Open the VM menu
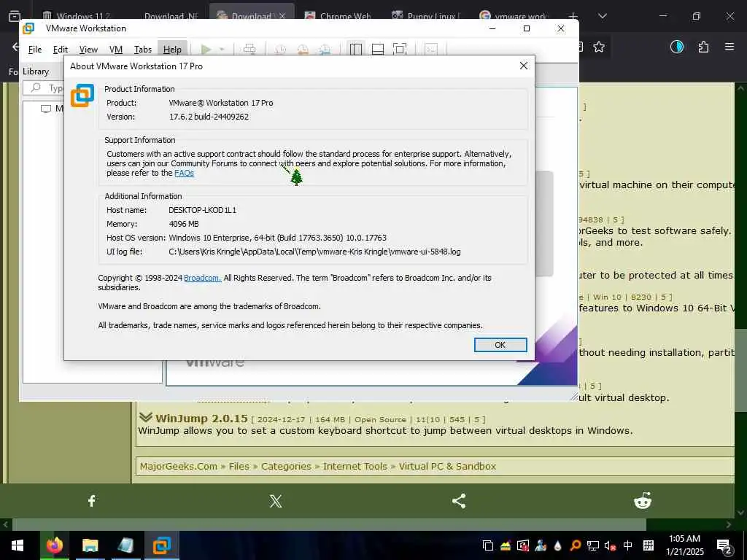This screenshot has width=747, height=560. [116, 50]
